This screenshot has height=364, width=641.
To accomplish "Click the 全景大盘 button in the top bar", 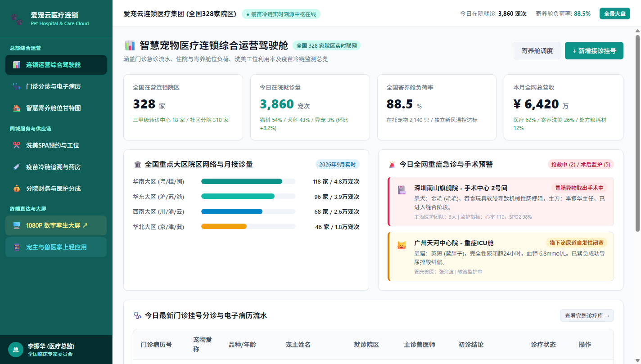I will (614, 13).
